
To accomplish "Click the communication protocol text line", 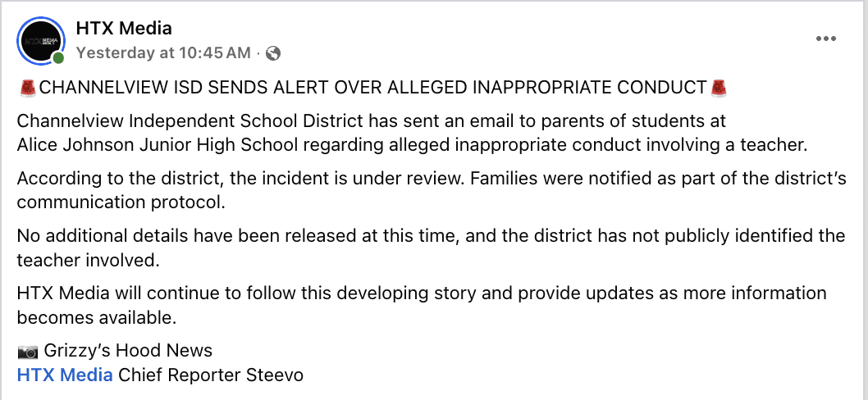I will coord(120,202).
